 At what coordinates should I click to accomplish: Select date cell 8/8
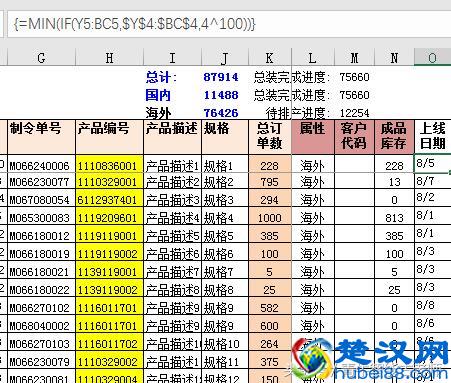pyautogui.click(x=432, y=307)
